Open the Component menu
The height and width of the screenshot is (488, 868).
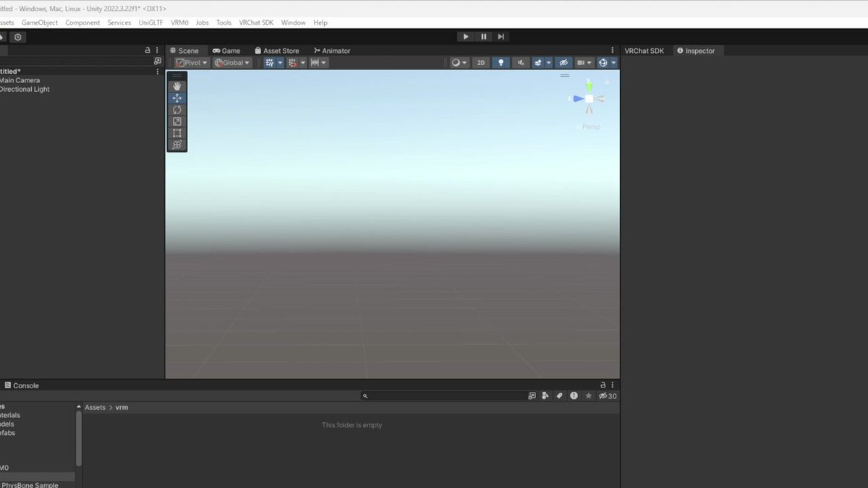(82, 22)
